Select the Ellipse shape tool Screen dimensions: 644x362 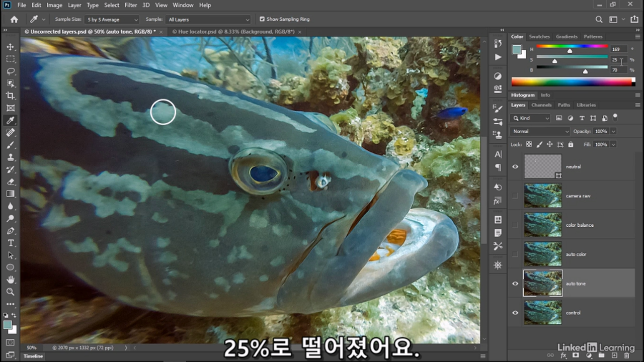(x=10, y=267)
